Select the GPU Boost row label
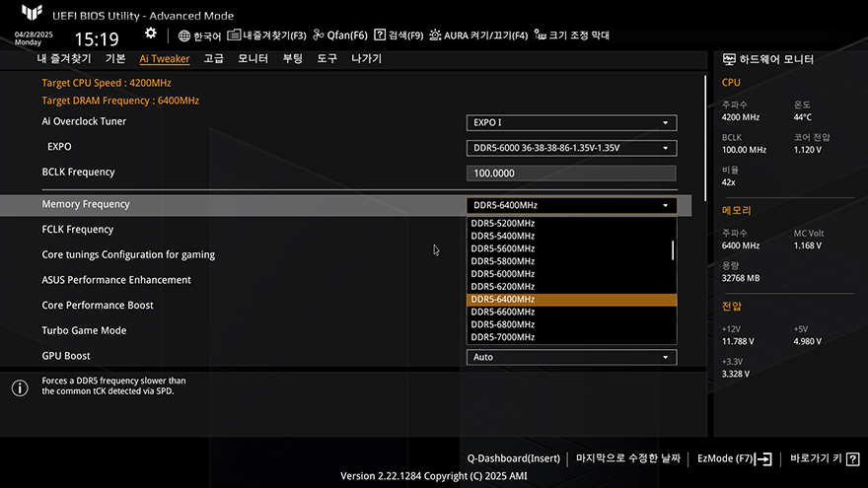This screenshot has height=488, width=868. 66,356
